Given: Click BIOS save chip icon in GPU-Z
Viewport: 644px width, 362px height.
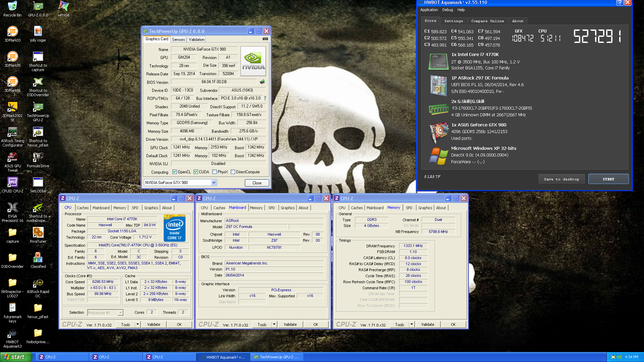Looking at the screenshot, I should (262, 82).
